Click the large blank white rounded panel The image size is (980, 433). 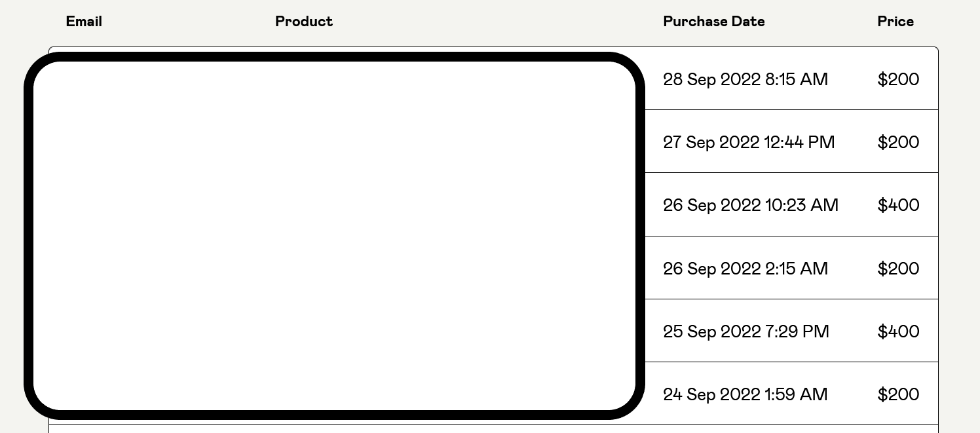[335, 236]
